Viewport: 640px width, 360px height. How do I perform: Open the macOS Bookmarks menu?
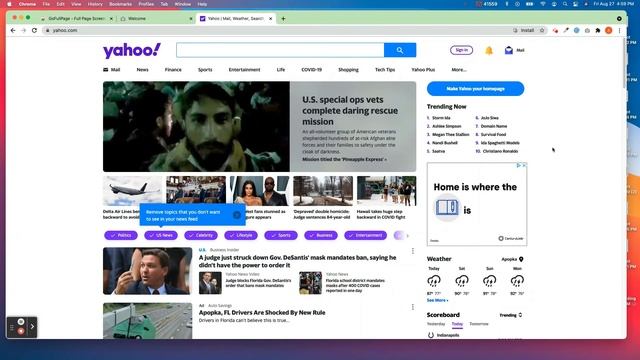[120, 4]
